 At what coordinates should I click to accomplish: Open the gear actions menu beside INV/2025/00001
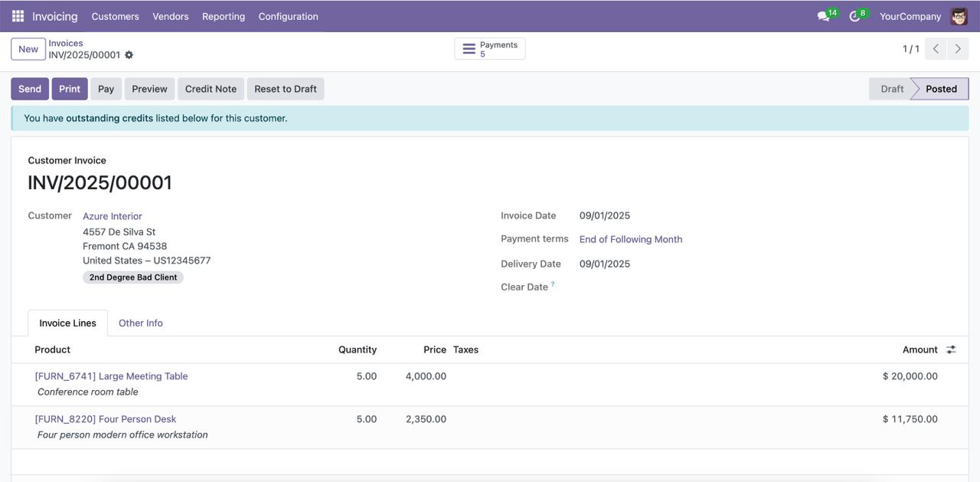tap(129, 55)
